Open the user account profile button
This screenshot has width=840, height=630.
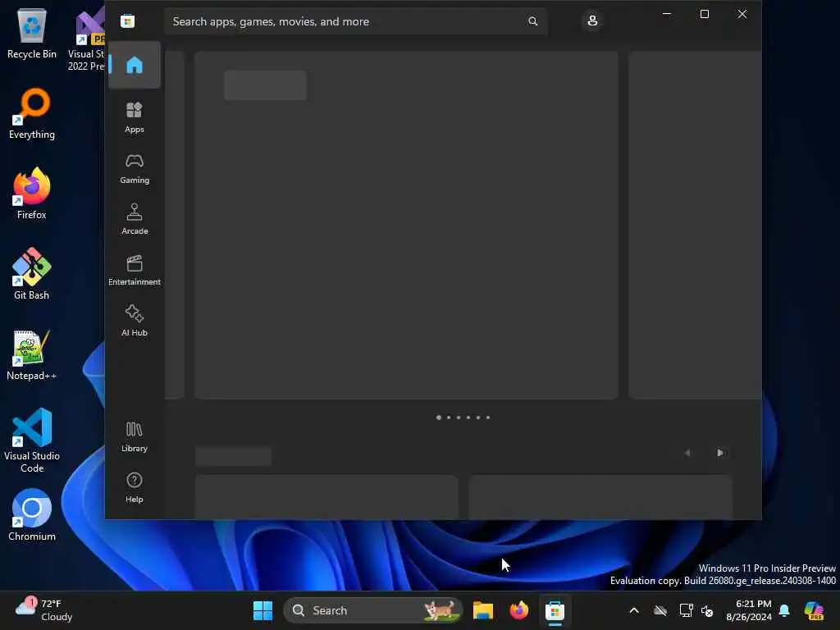pyautogui.click(x=592, y=21)
